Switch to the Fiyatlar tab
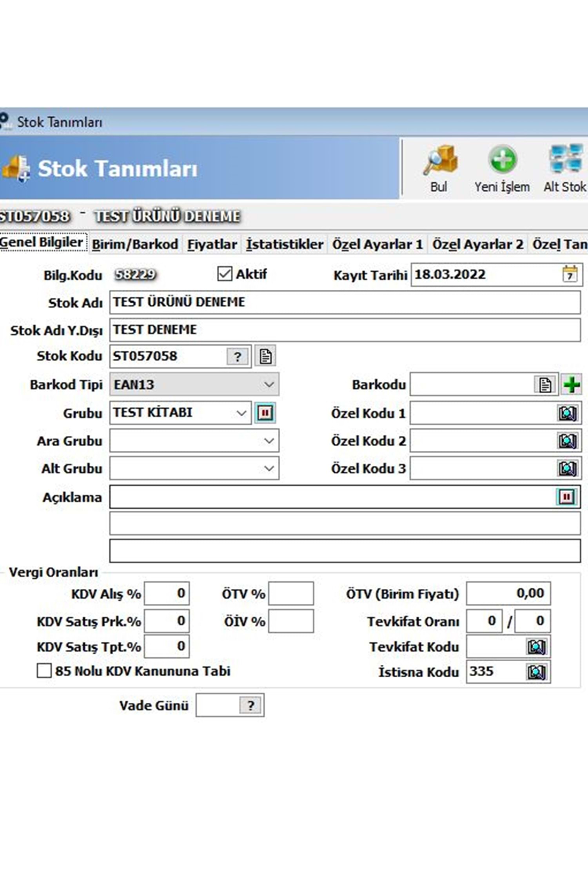Viewport: 588px width, 882px height. tap(212, 244)
